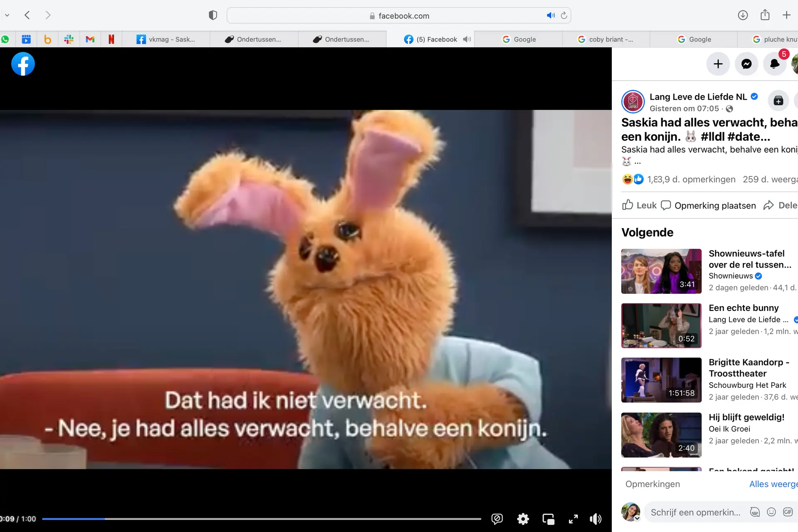This screenshot has height=532, width=798.
Task: Open the Een echte bunny video thumbnail
Action: pos(661,325)
